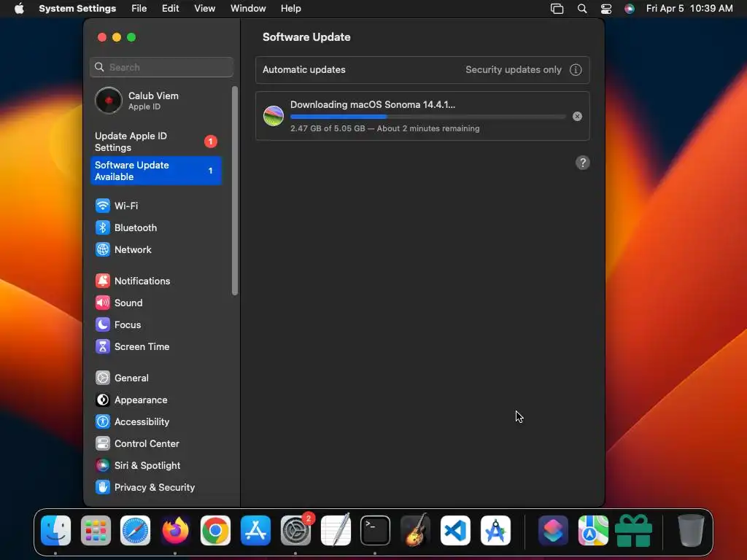The height and width of the screenshot is (560, 747).
Task: Launch GarageBand from the Dock
Action: click(415, 530)
